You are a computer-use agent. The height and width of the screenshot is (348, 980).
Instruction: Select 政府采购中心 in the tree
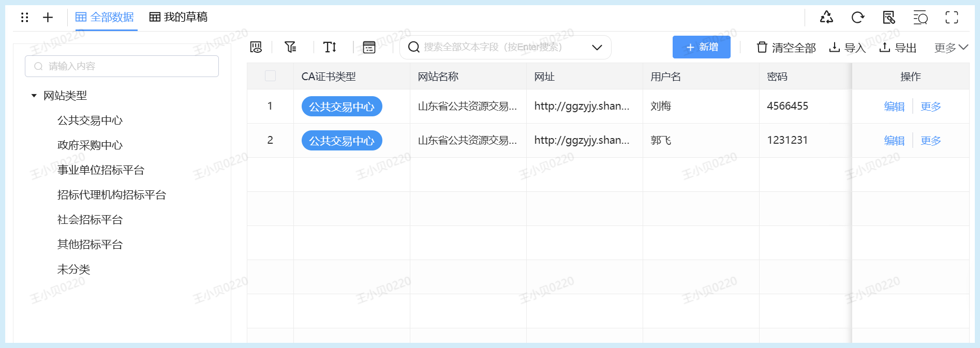[90, 145]
